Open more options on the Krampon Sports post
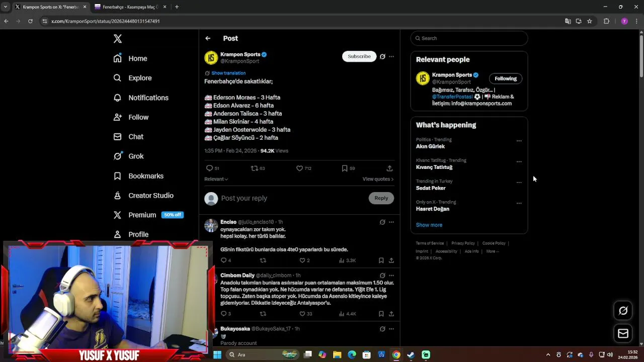This screenshot has height=362, width=644. coord(391,56)
